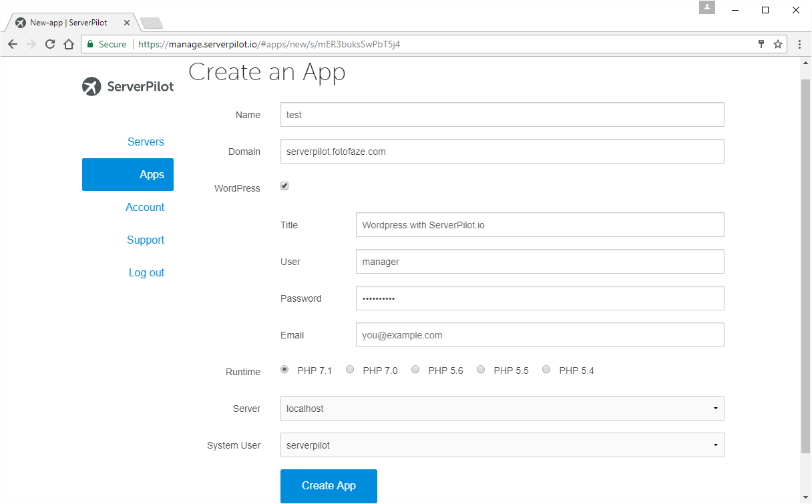Click the saved password key icon
Image resolution: width=812 pixels, height=504 pixels.
[761, 44]
